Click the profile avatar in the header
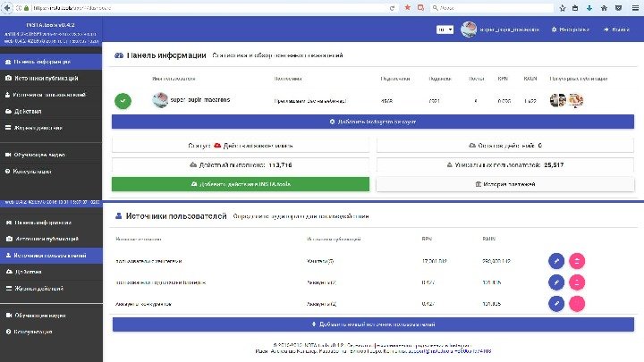The image size is (644, 362). [x=469, y=29]
